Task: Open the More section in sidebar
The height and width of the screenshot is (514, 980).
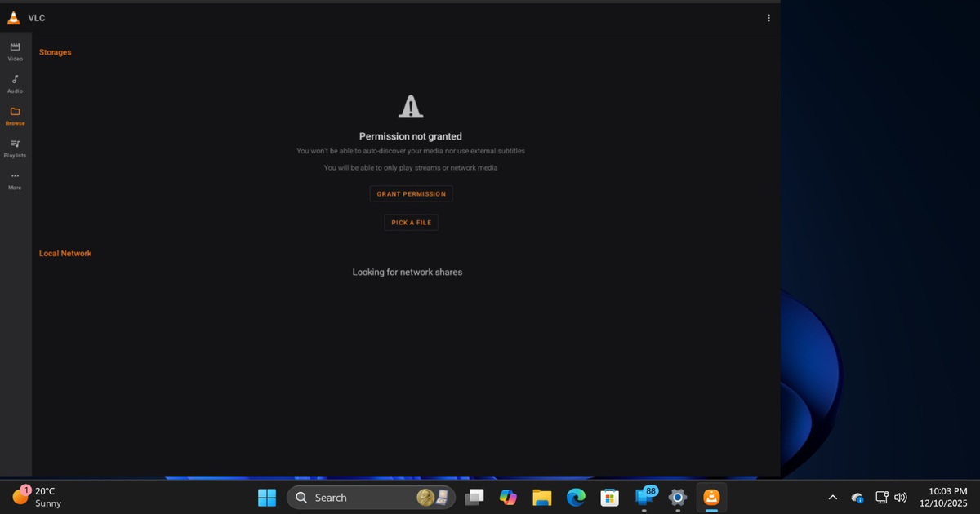Action: (15, 179)
